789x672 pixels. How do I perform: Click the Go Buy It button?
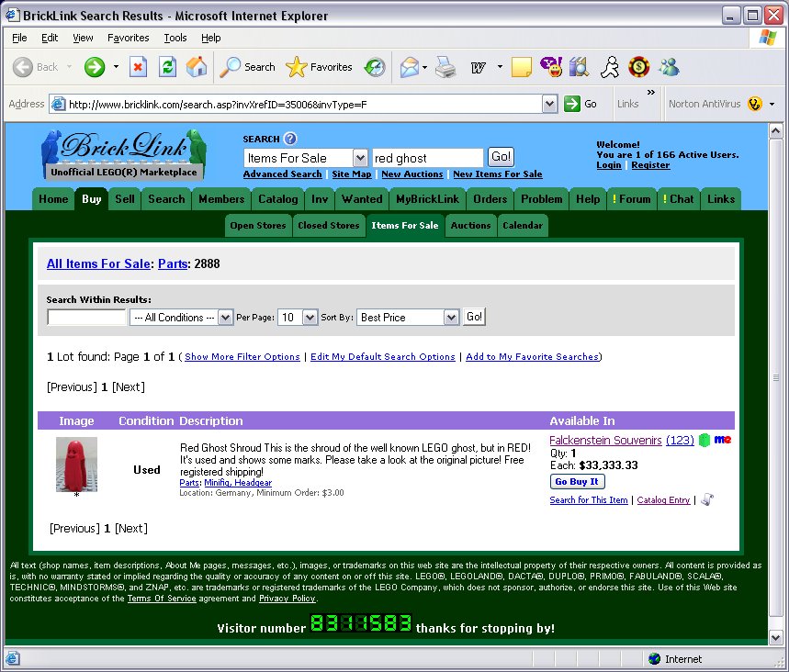[577, 481]
